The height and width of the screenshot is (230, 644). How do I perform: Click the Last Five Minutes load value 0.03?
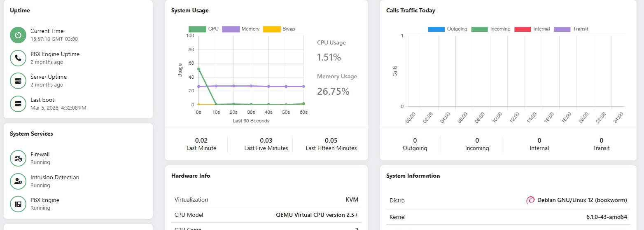(x=266, y=141)
